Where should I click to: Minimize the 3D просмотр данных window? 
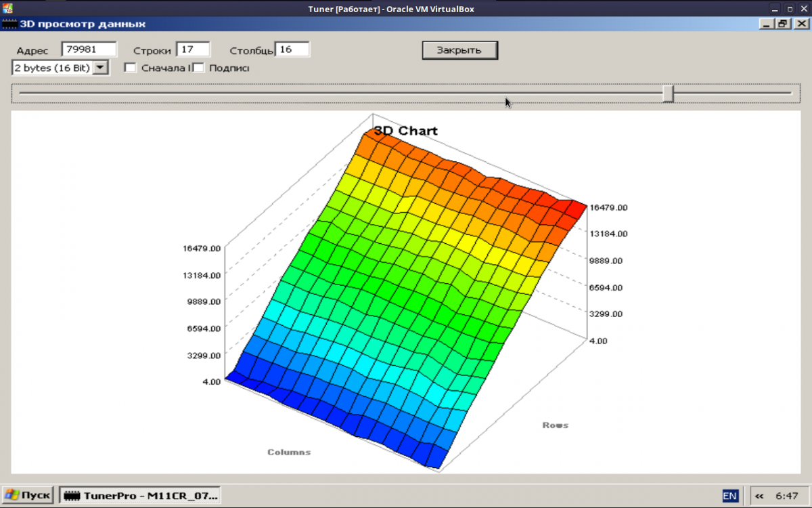pos(767,24)
